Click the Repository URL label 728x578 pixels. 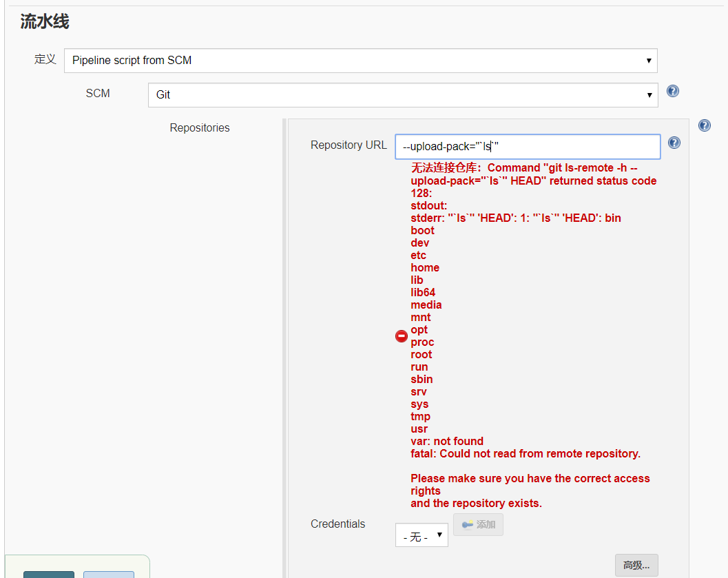[349, 145]
